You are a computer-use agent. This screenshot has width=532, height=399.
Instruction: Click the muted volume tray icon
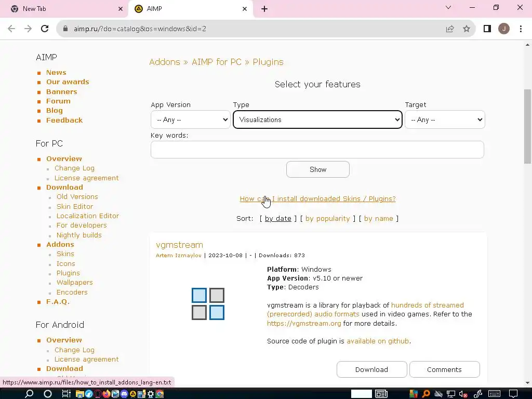pyautogui.click(x=463, y=394)
